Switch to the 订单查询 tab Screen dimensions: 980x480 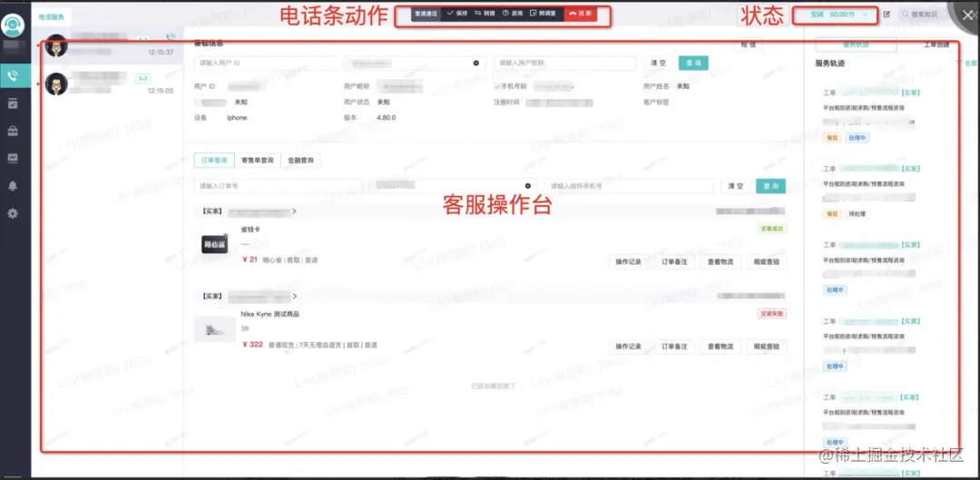[x=214, y=161]
